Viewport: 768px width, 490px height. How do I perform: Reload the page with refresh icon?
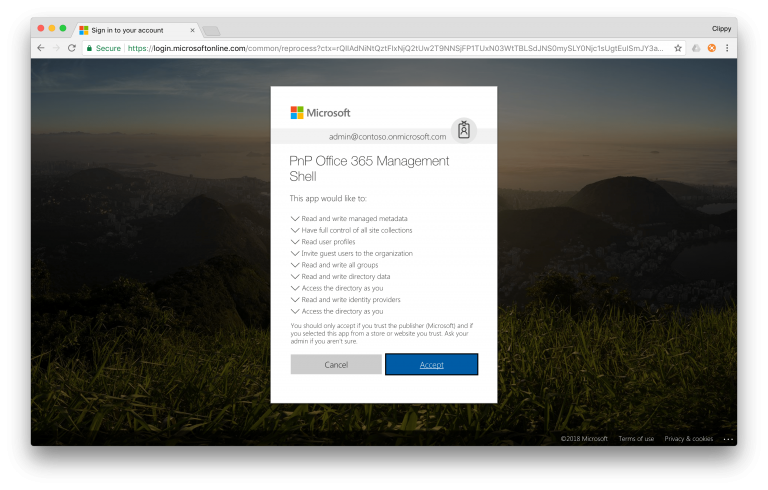pos(72,48)
